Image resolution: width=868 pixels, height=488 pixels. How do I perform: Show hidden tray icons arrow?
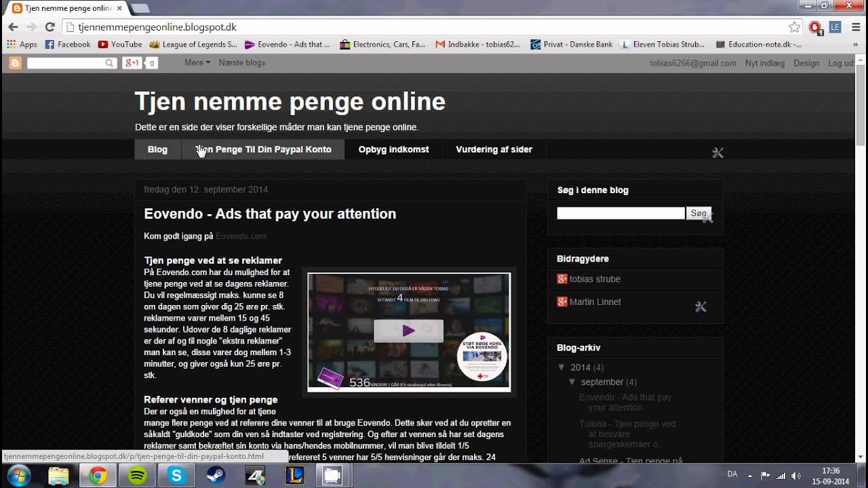pyautogui.click(x=750, y=476)
